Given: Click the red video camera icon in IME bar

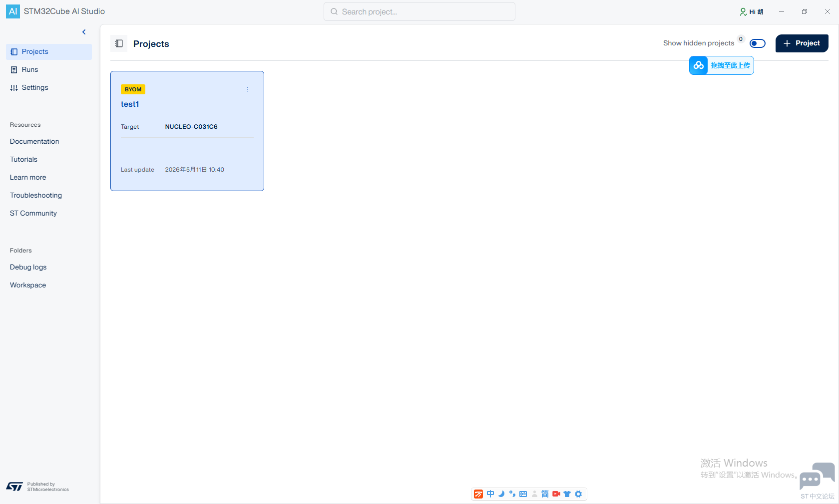Looking at the screenshot, I should [x=556, y=494].
